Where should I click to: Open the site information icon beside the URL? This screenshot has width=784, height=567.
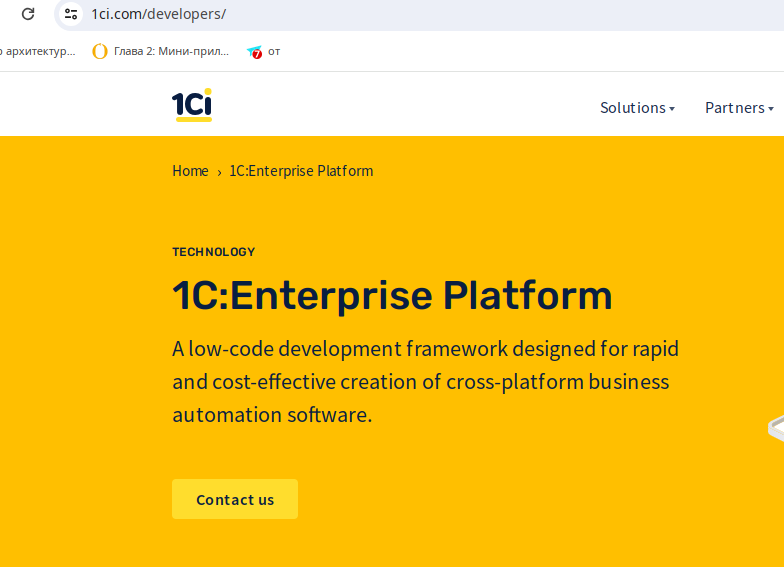[70, 14]
